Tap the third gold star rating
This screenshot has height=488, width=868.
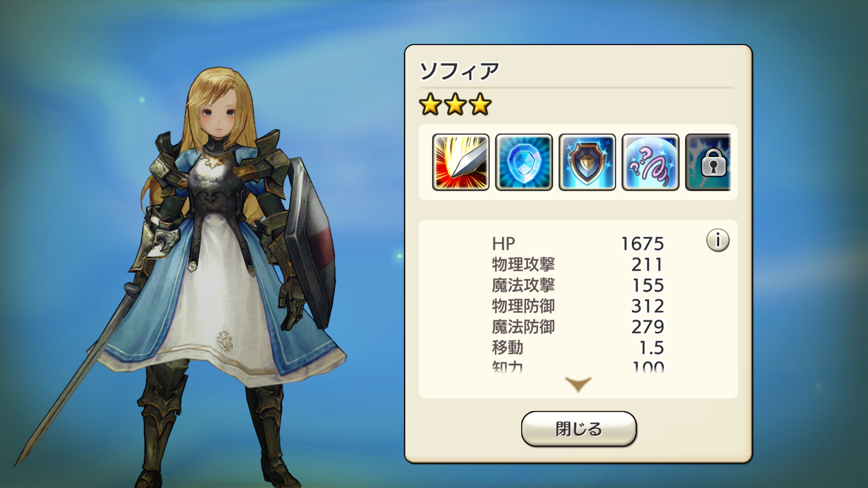click(x=480, y=105)
